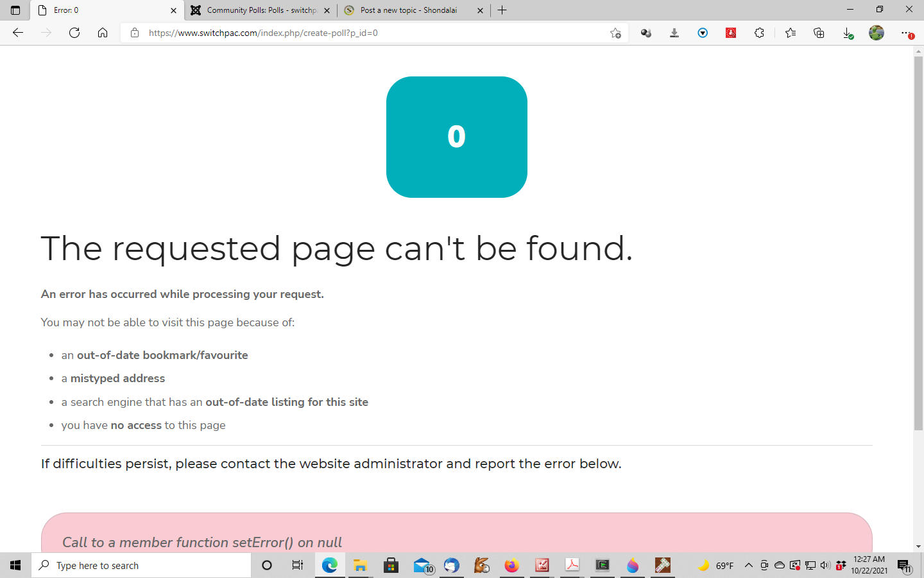924x578 pixels.
Task: Open the Favorites list icon
Action: click(790, 33)
